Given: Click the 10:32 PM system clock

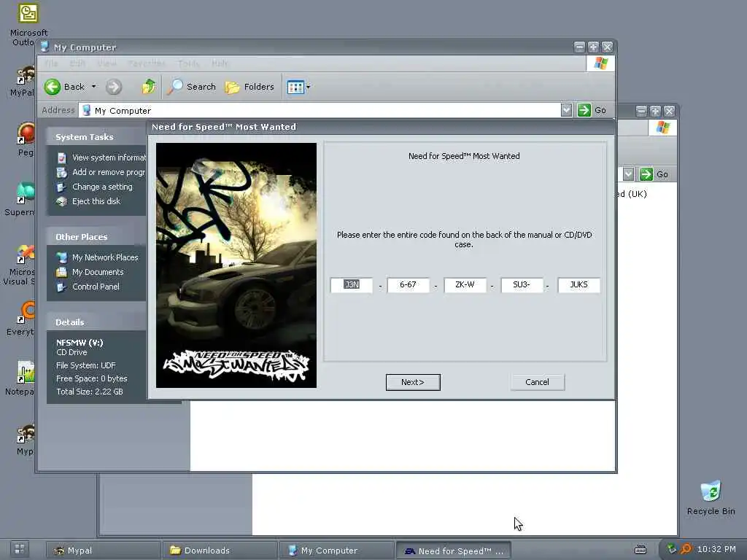Looking at the screenshot, I should 716,549.
